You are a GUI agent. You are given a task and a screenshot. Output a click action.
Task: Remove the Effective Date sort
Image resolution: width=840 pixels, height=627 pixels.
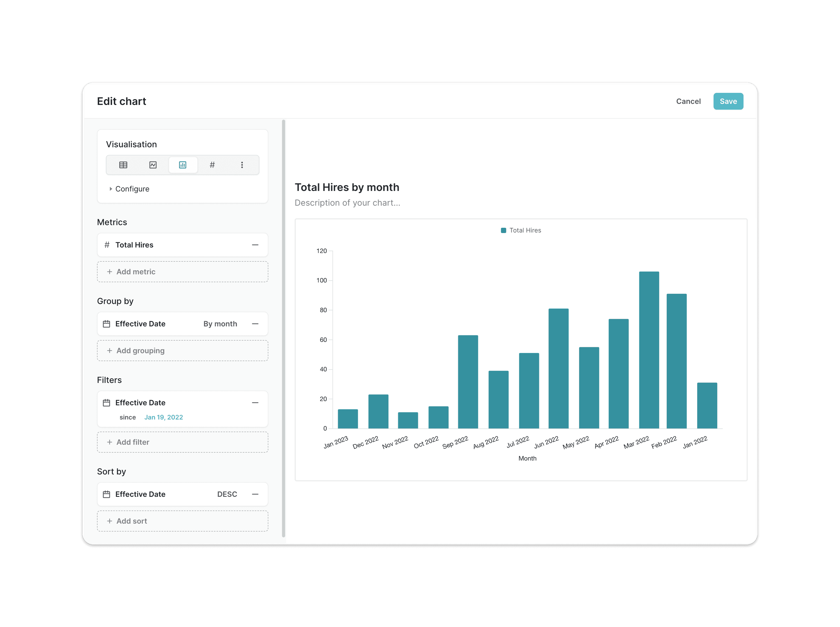coord(255,494)
